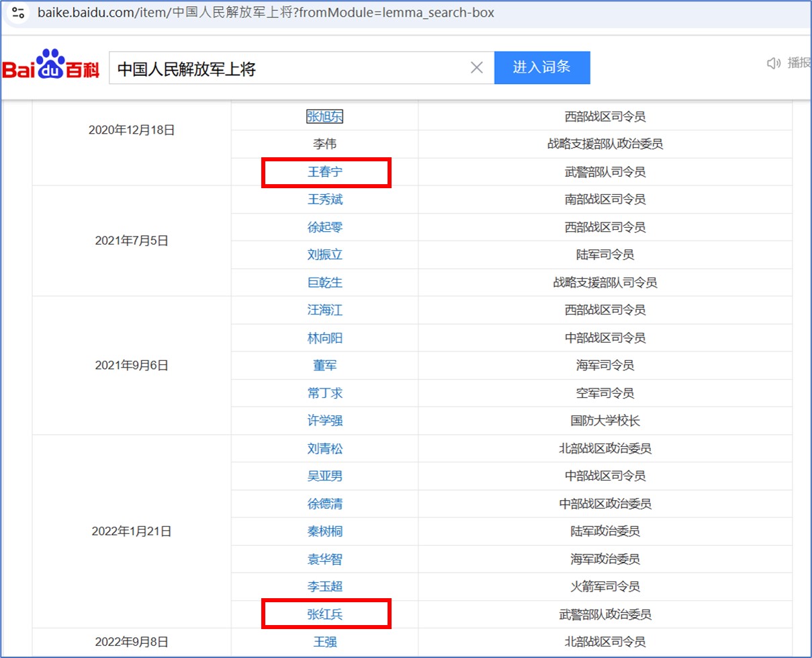Open the 李玉超 entry link
The image size is (812, 658).
[325, 587]
